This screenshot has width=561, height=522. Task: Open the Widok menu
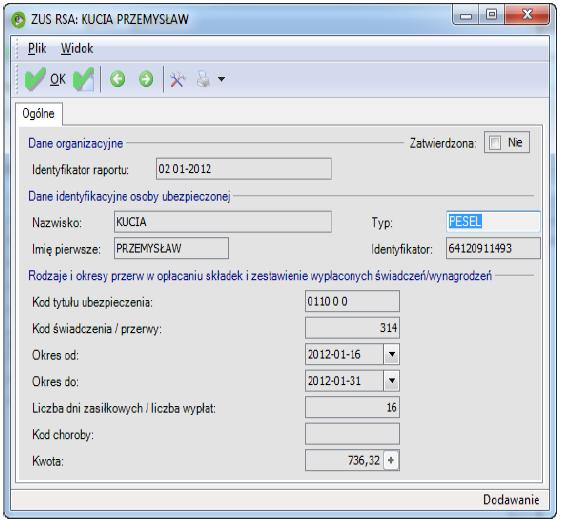77,48
